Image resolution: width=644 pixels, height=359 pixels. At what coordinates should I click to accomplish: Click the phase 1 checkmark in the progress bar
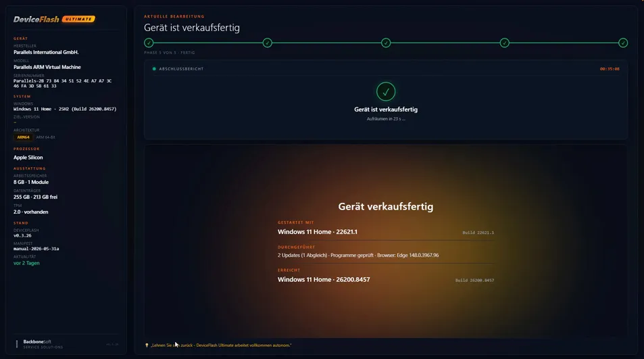point(149,43)
